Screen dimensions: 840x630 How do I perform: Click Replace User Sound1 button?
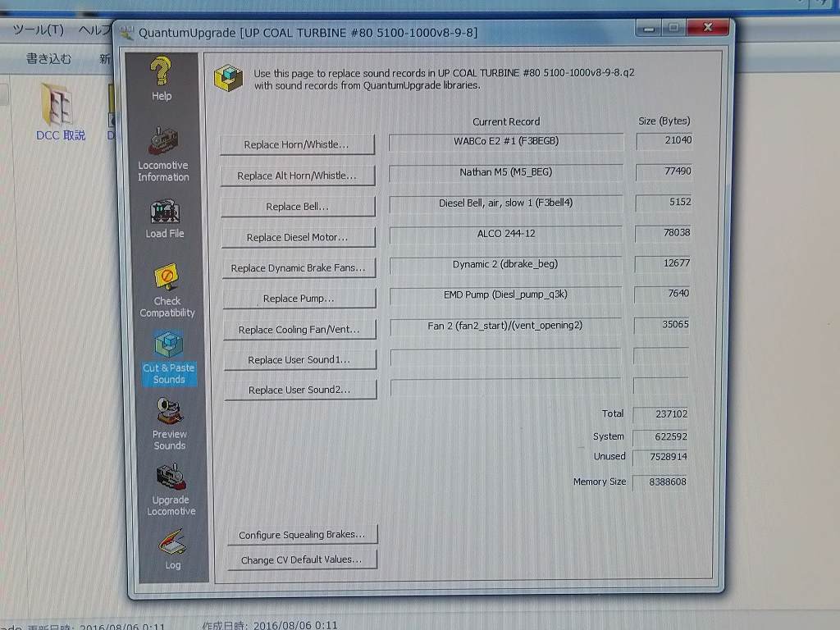[299, 360]
